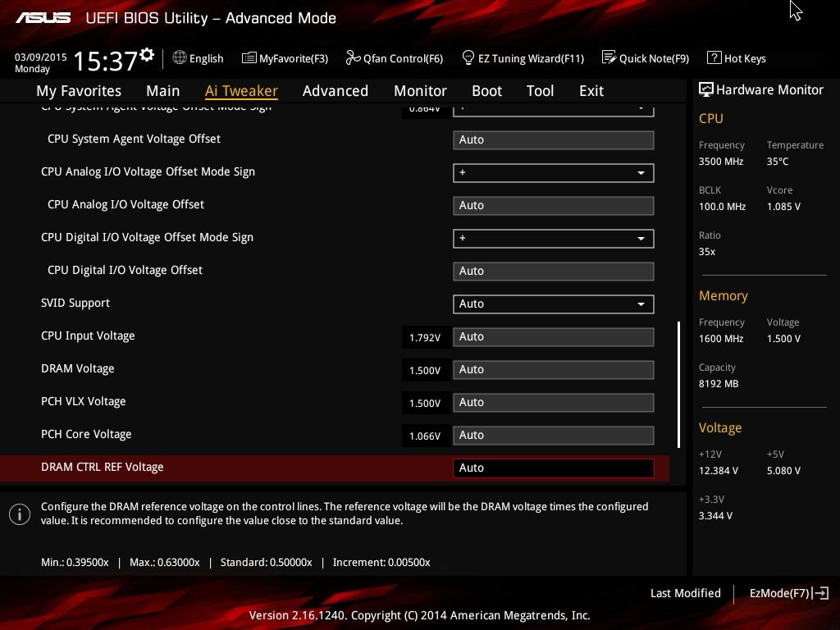Click the CPU Input Voltage field
Viewport: 840px width, 630px height.
(x=553, y=336)
